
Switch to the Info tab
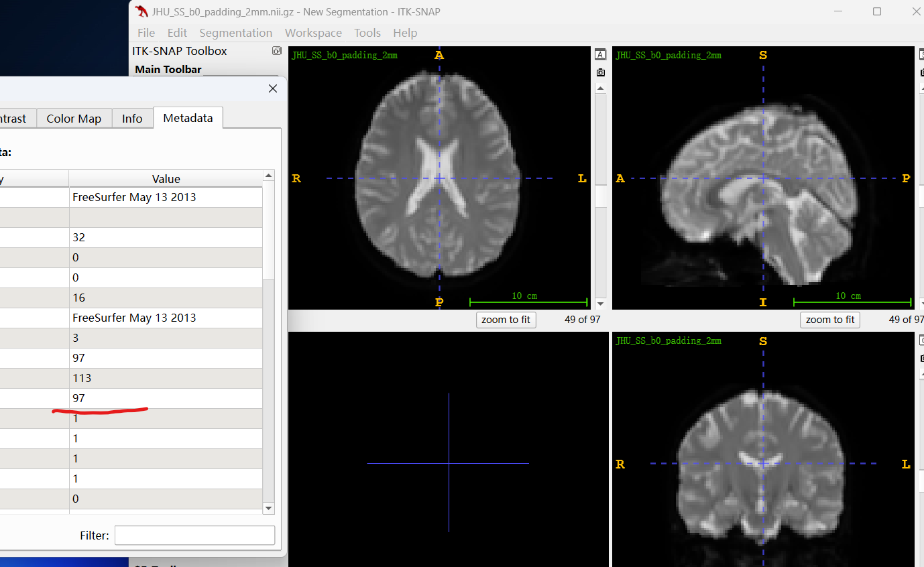pos(132,119)
